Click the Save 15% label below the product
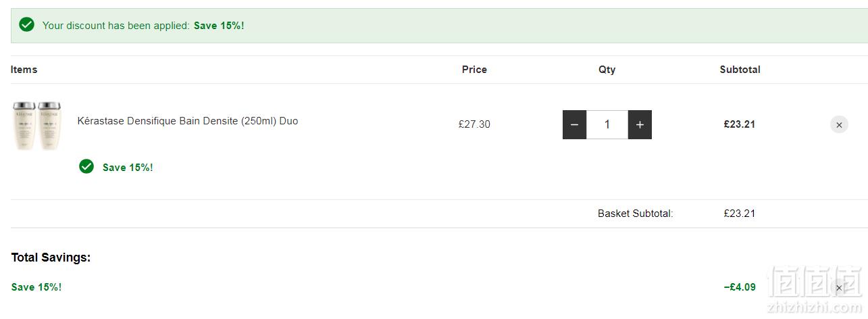The height and width of the screenshot is (319, 868). [x=128, y=168]
